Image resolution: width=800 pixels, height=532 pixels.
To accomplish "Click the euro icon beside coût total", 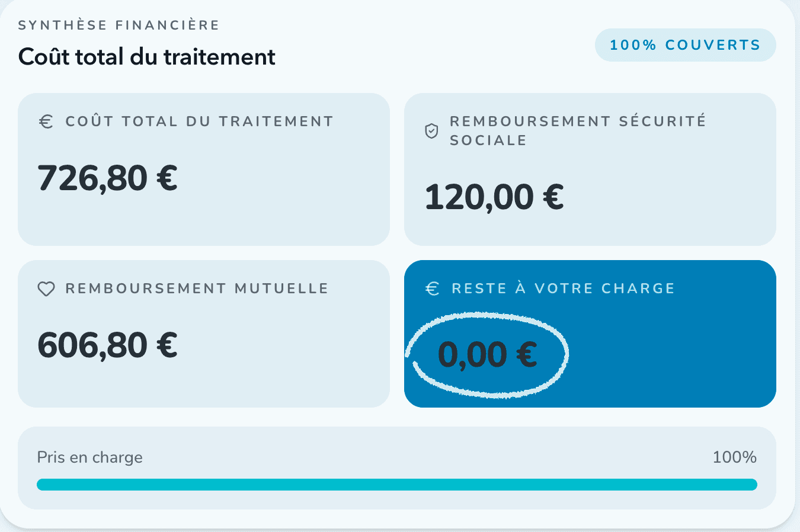I will click(x=45, y=121).
